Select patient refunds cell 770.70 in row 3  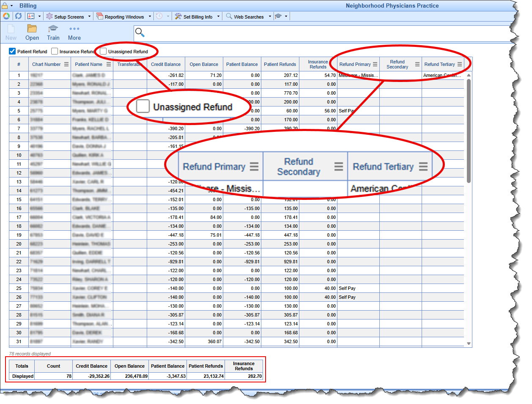coord(280,93)
